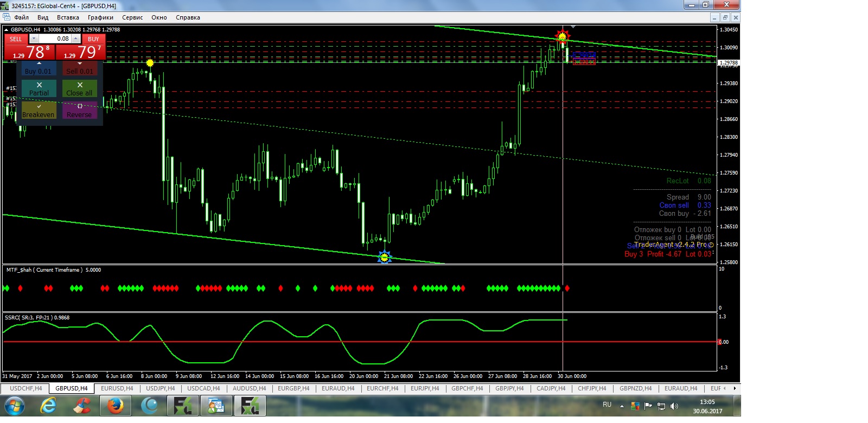Click the Spread 9.00 readout

(688, 197)
